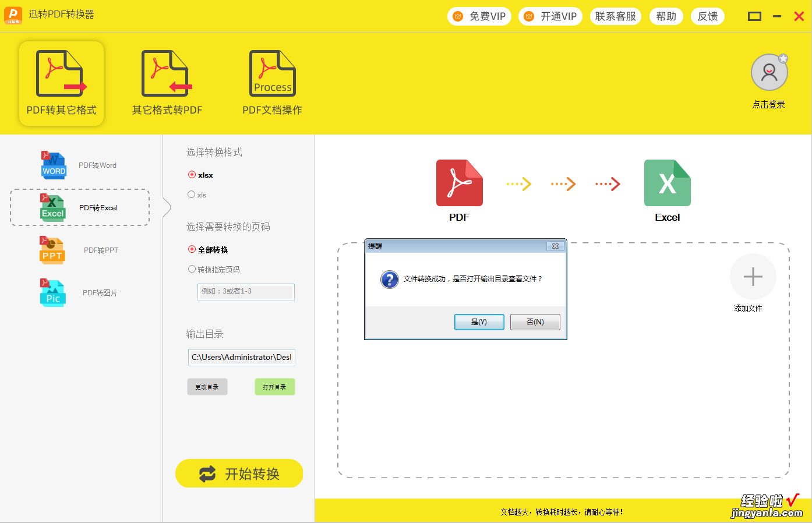Click the question mark icon in dialog
Viewport: 812px width, 523px height.
click(390, 280)
